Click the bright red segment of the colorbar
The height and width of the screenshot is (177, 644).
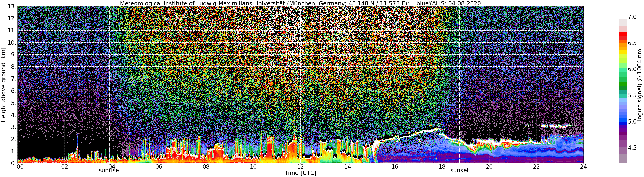(x=623, y=34)
